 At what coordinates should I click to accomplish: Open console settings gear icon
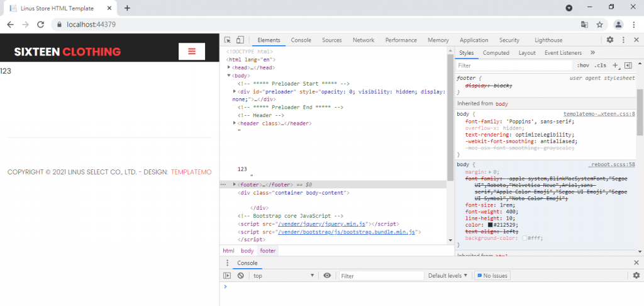pos(636,276)
